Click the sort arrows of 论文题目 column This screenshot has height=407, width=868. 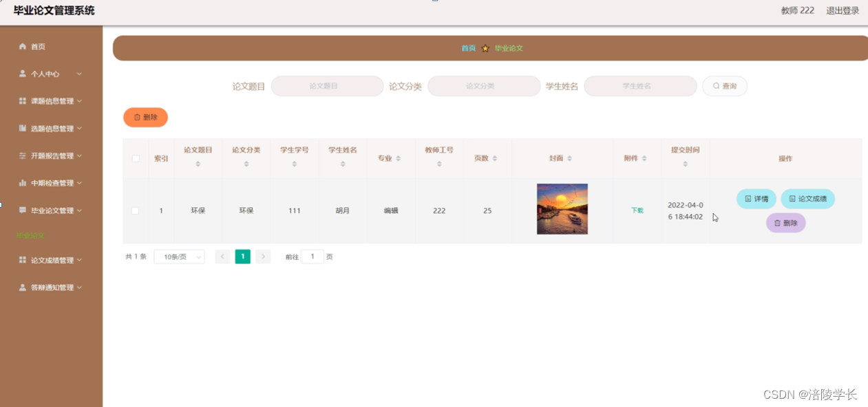tap(198, 164)
